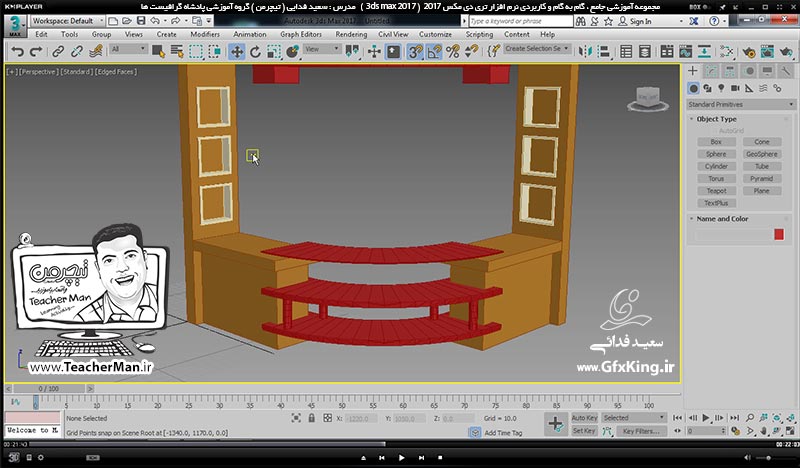Open the Workspace: Default dropdown
Image resolution: width=800 pixels, height=468 pixels.
point(68,21)
